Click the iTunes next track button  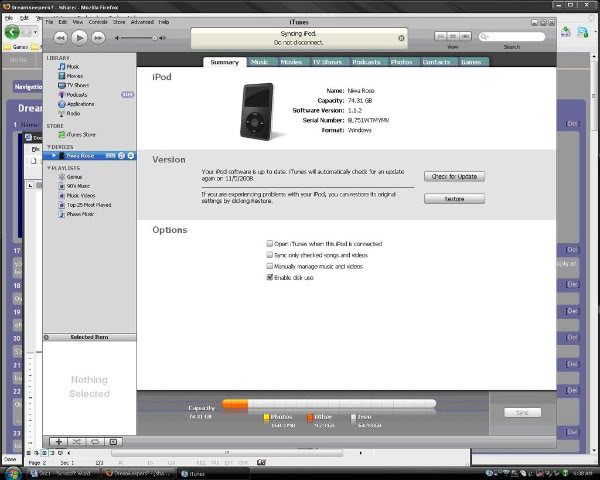pyautogui.click(x=98, y=38)
